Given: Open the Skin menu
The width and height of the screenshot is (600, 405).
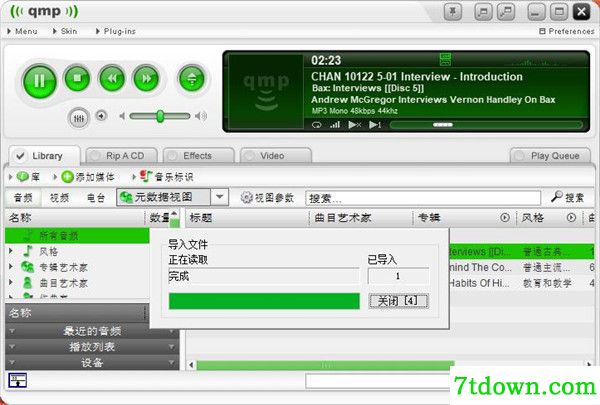Looking at the screenshot, I should pyautogui.click(x=65, y=31).
